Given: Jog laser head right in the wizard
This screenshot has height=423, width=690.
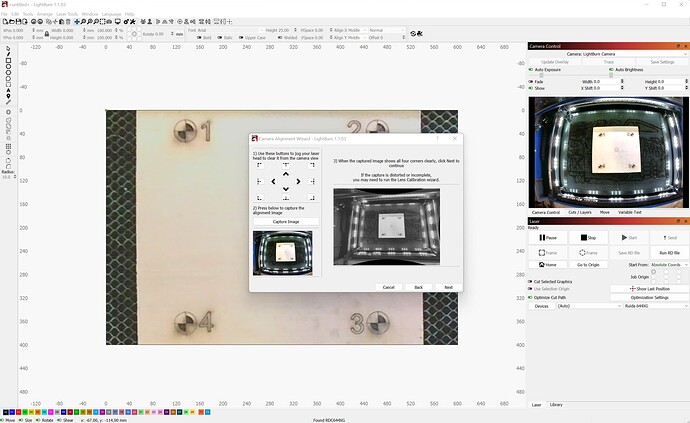Looking at the screenshot, I should [x=298, y=181].
